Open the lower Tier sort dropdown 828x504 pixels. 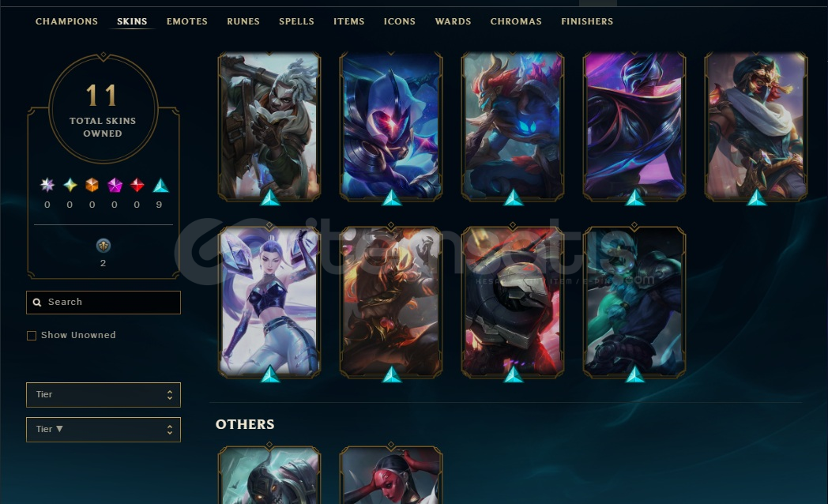point(103,430)
